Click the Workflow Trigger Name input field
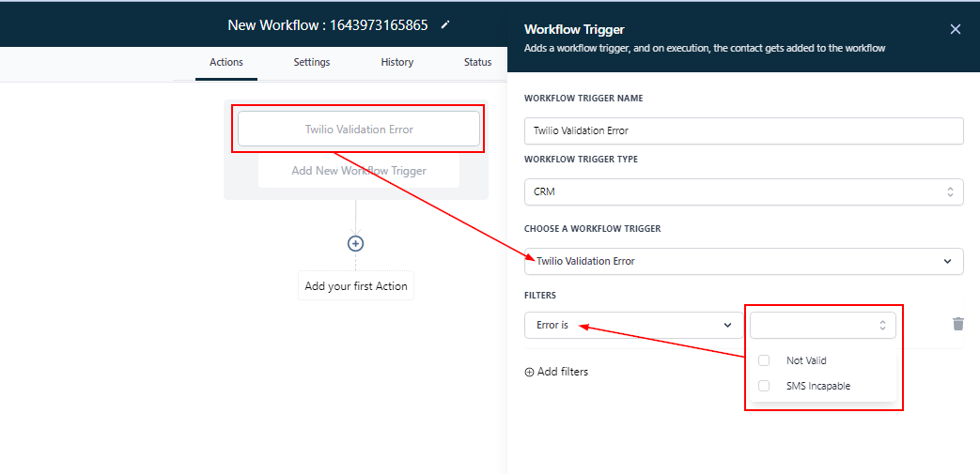The width and height of the screenshot is (980, 474). tap(743, 130)
